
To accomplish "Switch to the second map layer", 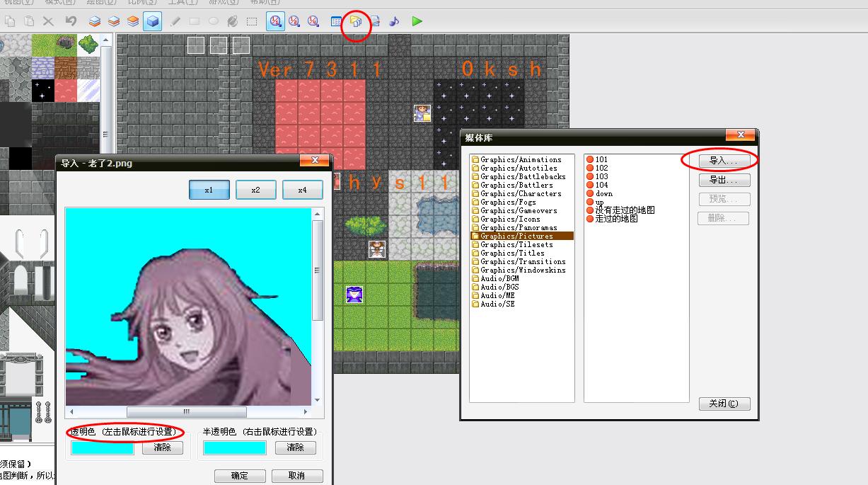I will [114, 21].
